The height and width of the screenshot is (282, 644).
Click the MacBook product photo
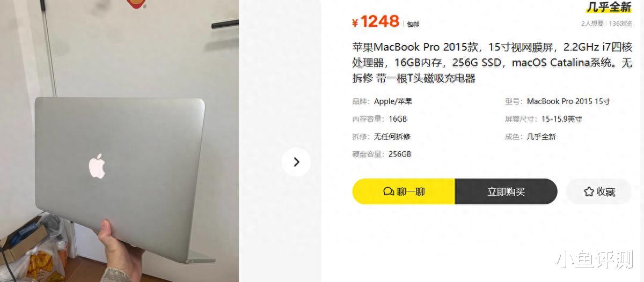[x=119, y=141]
